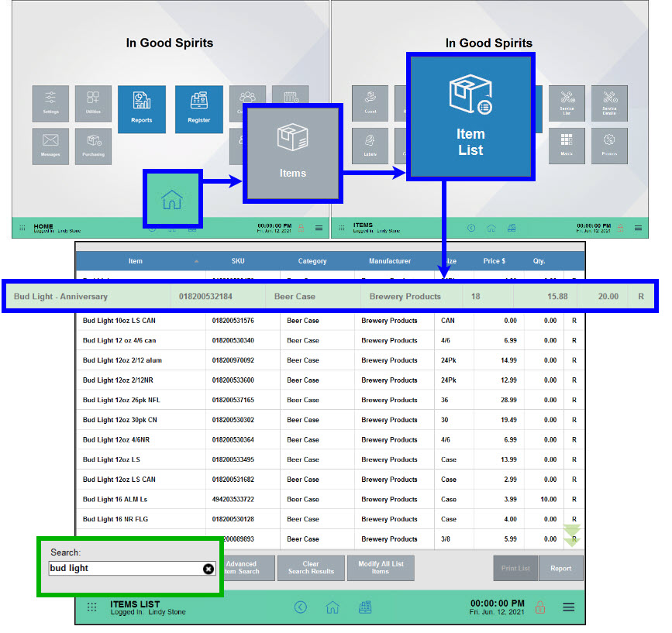Click the Advanced Item Search button
This screenshot has height=633, width=672.
[x=249, y=568]
